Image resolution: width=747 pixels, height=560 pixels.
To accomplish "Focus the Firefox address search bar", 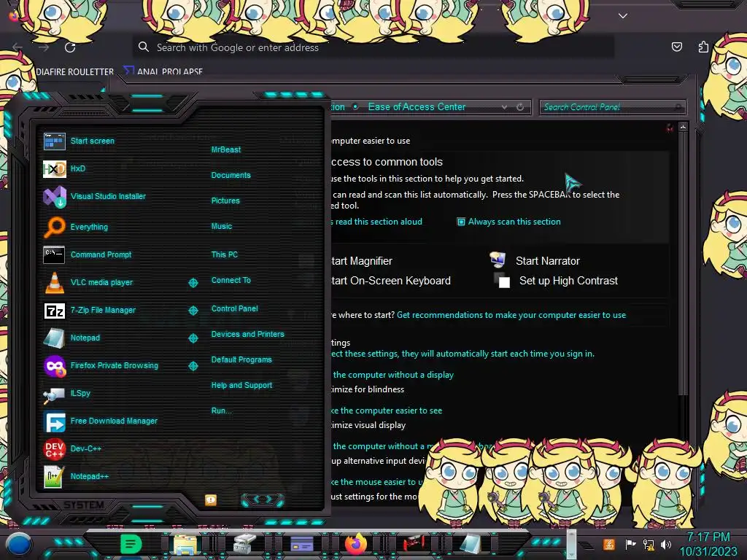I will pyautogui.click(x=373, y=47).
